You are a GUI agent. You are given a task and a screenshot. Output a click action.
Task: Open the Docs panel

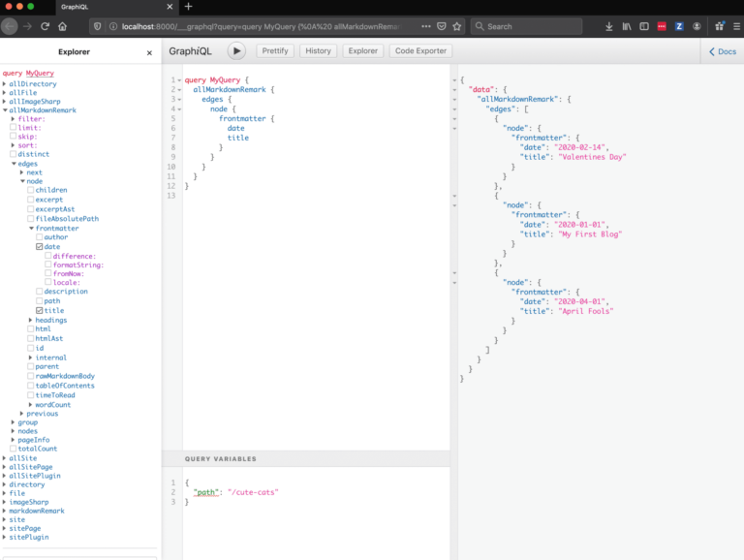tap(722, 51)
